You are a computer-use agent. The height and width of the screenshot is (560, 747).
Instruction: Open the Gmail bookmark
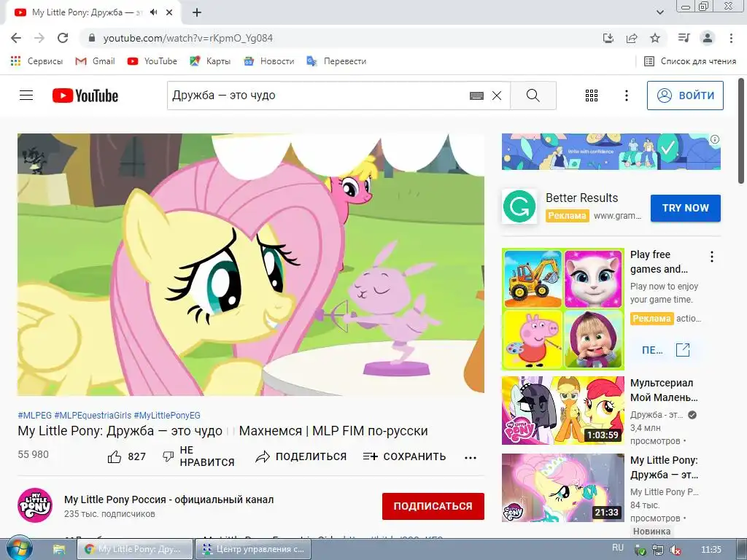pyautogui.click(x=96, y=61)
